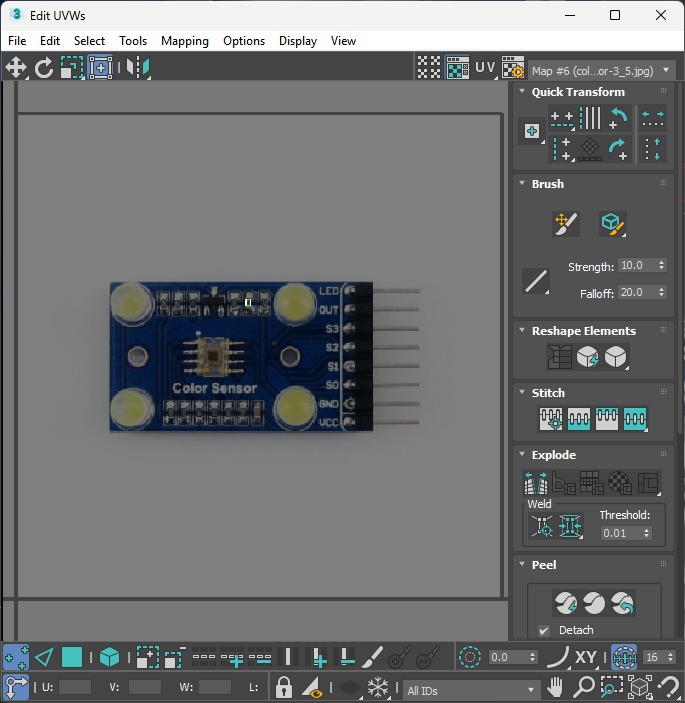Click Relax custom cube icon
The image size is (685, 703).
coord(616,357)
